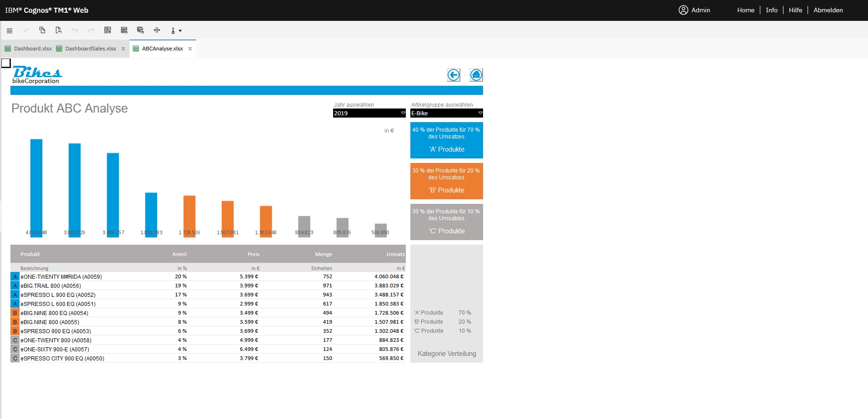Image resolution: width=868 pixels, height=419 pixels.
Task: Click the undo arrow icon
Action: point(75,30)
